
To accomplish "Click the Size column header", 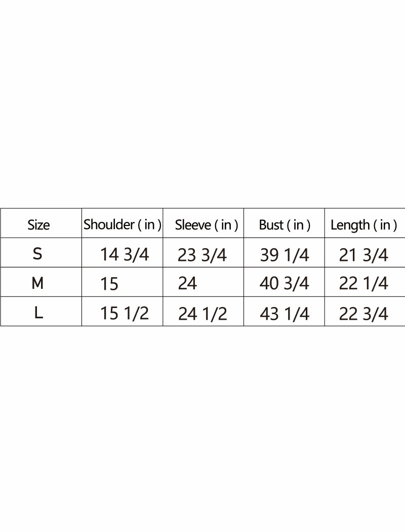I will coord(38,225).
